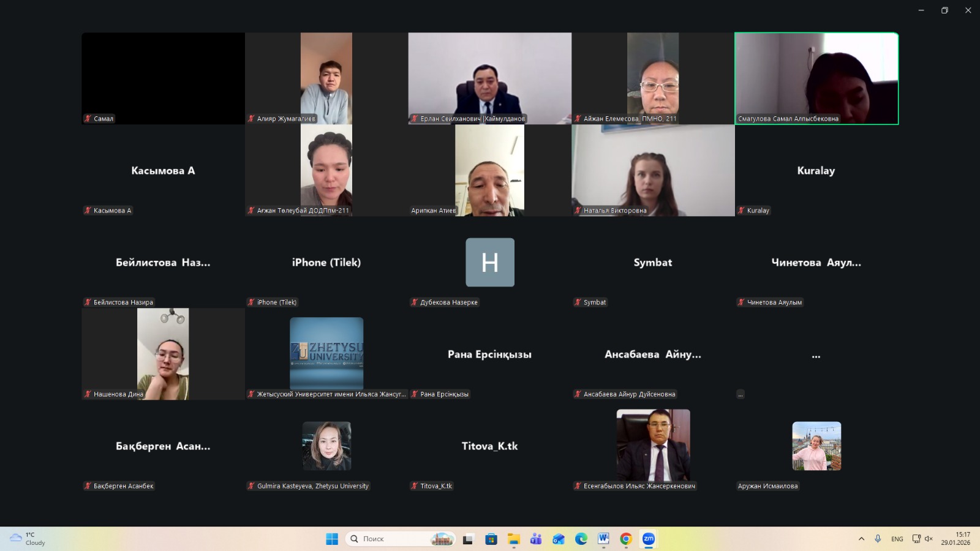This screenshot has height=551, width=980.
Task: Click the microphone in-use tray indicator
Action: [878, 539]
